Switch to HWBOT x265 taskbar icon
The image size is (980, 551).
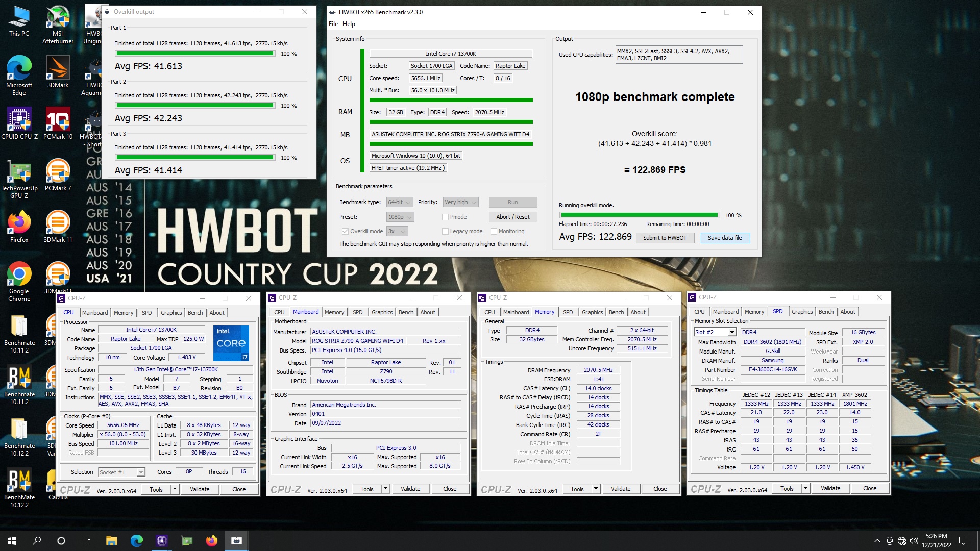[x=236, y=541]
